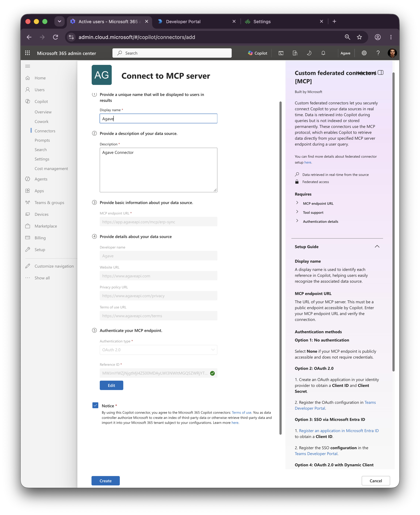Image resolution: width=420 pixels, height=515 pixels.
Task: Collapse the navigation hamburger menu
Action: 28,66
